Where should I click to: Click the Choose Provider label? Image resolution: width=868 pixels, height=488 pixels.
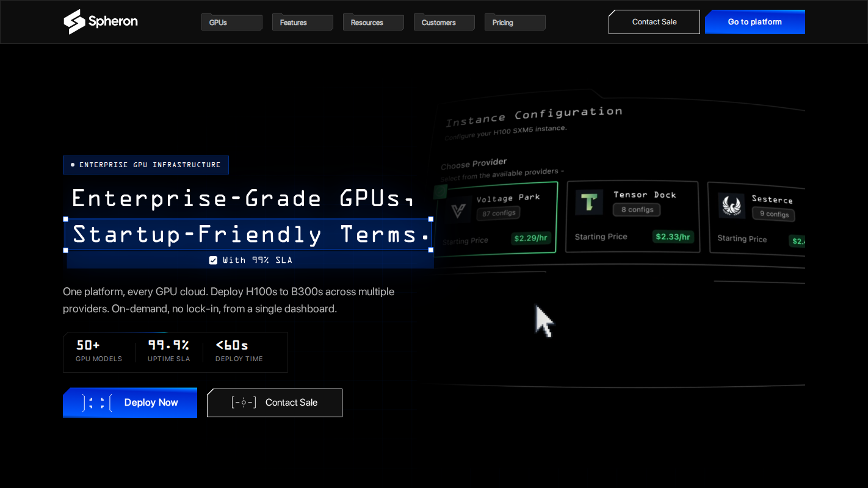coord(474,163)
